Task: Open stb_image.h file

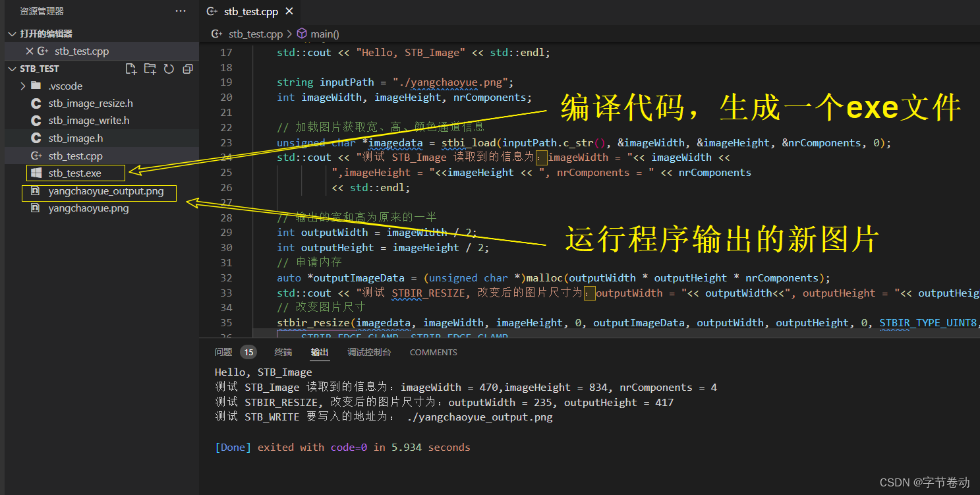Action: coord(75,138)
